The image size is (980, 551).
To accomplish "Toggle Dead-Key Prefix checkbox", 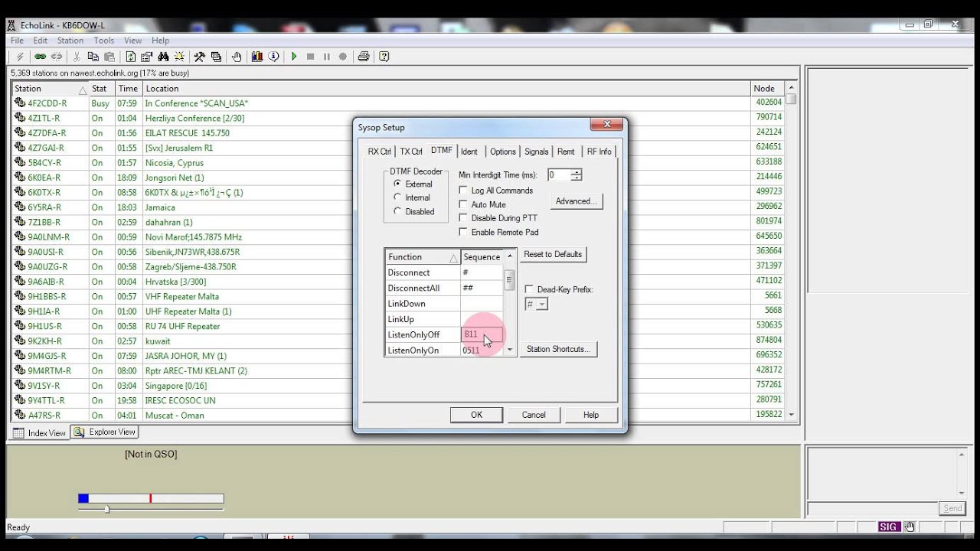I will click(x=529, y=289).
